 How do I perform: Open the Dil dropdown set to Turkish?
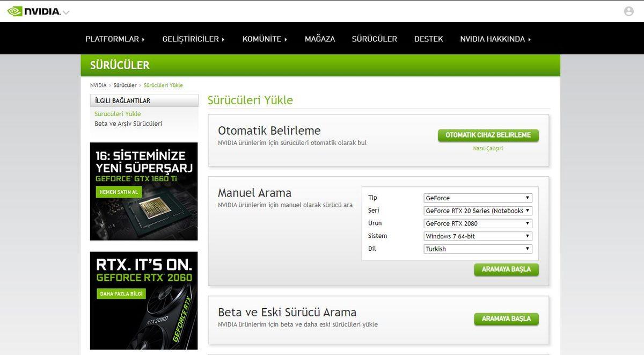click(x=477, y=249)
